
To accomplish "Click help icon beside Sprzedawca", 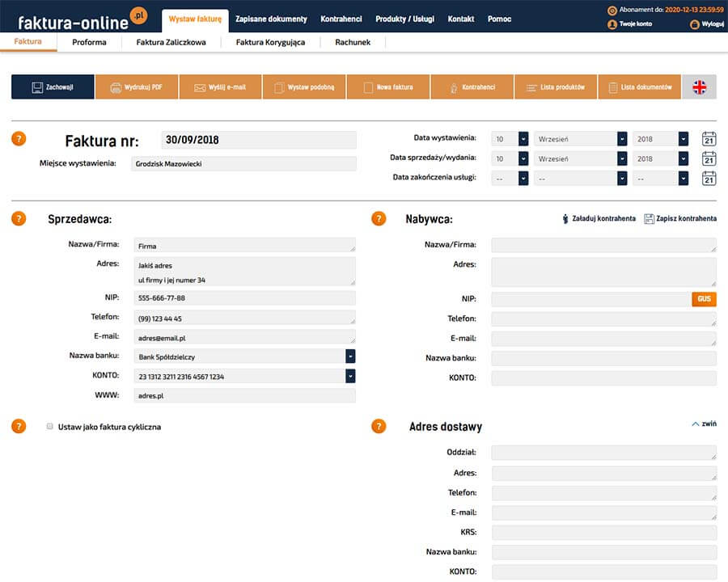I will click(19, 218).
